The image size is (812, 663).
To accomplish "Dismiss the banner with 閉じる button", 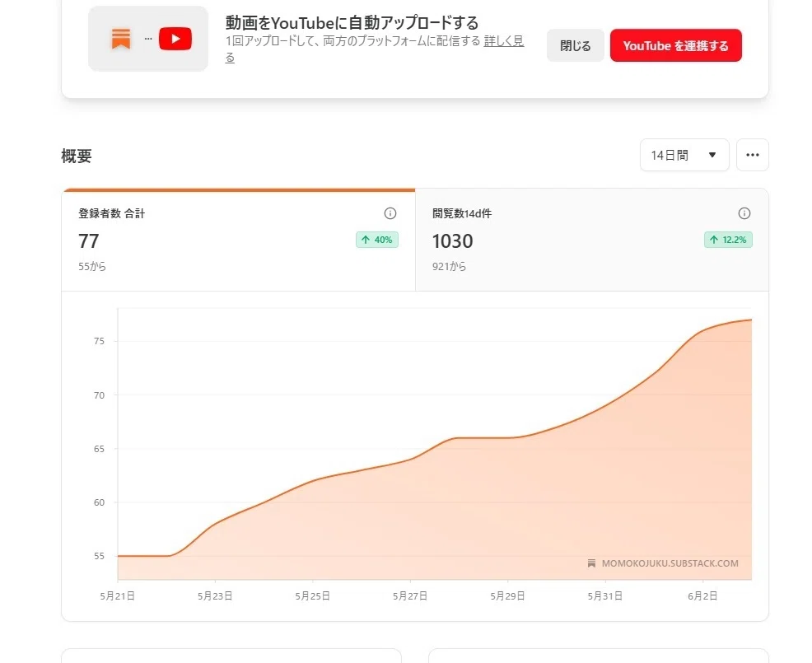I will coord(576,45).
